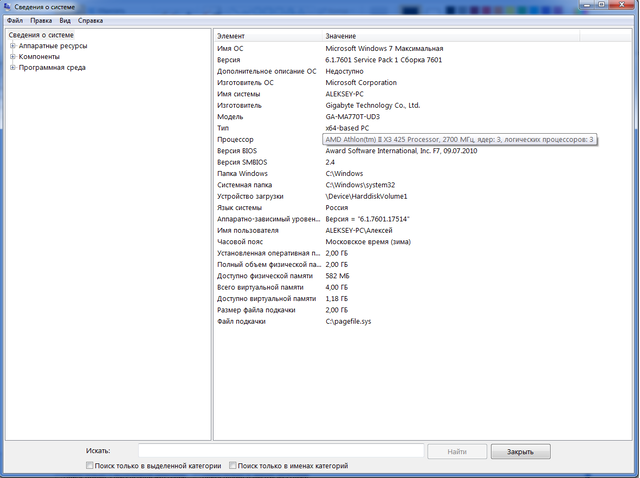Click the System Information title bar icon
Screen dimensions: 640x478
[x=8, y=7]
